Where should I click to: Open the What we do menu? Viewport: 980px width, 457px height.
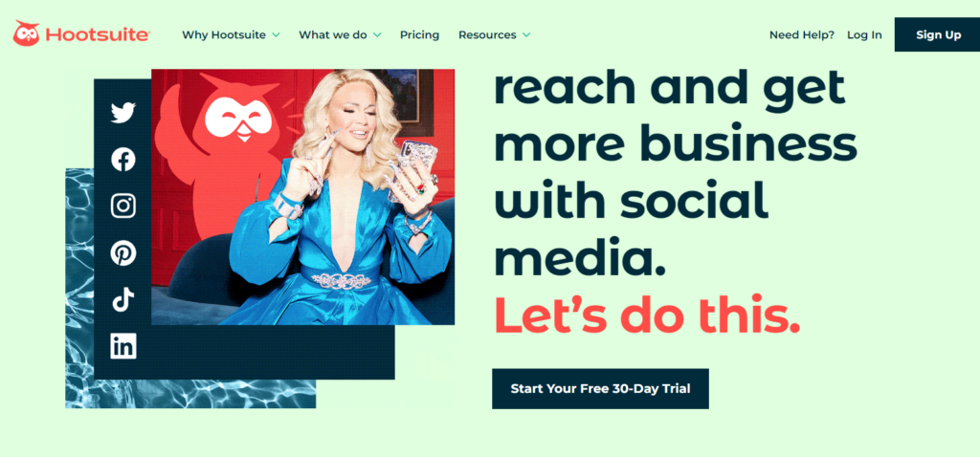(x=333, y=35)
